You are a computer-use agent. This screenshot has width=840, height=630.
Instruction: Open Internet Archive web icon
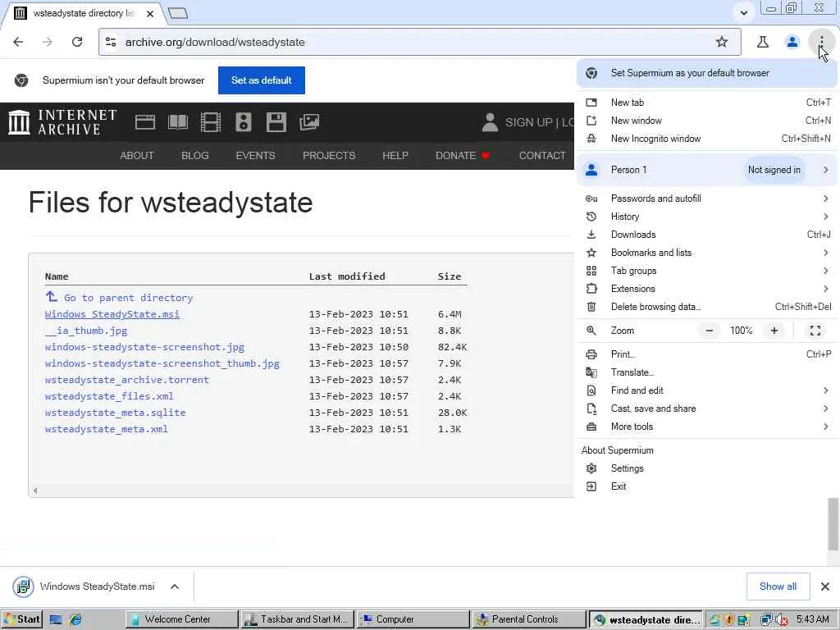coord(145,122)
